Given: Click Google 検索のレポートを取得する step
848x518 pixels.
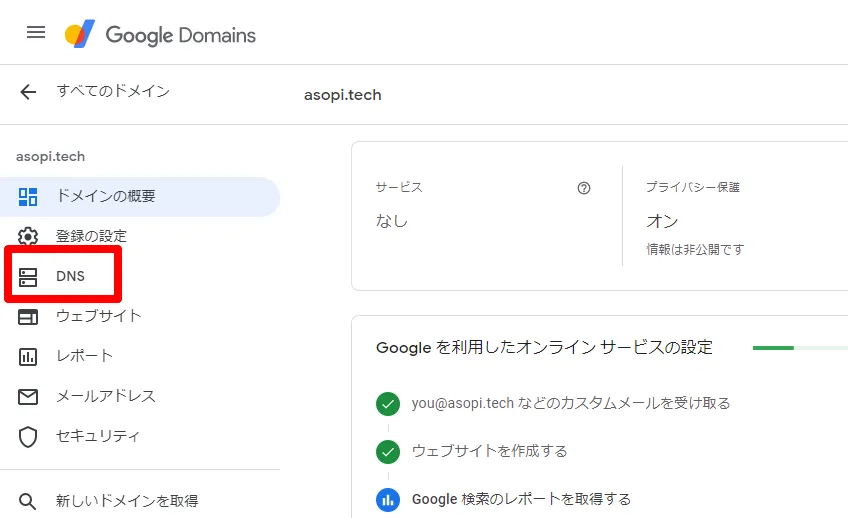Looking at the screenshot, I should (521, 499).
